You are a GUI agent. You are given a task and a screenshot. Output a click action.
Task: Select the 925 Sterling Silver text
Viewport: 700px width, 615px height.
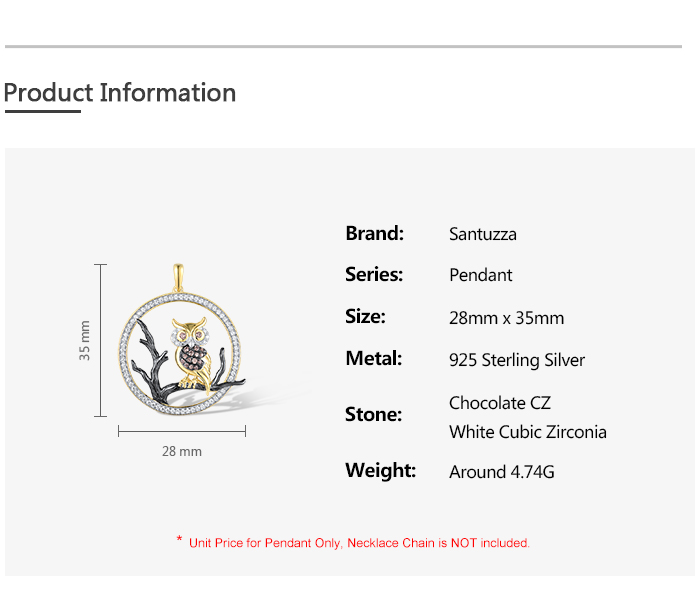(x=517, y=360)
